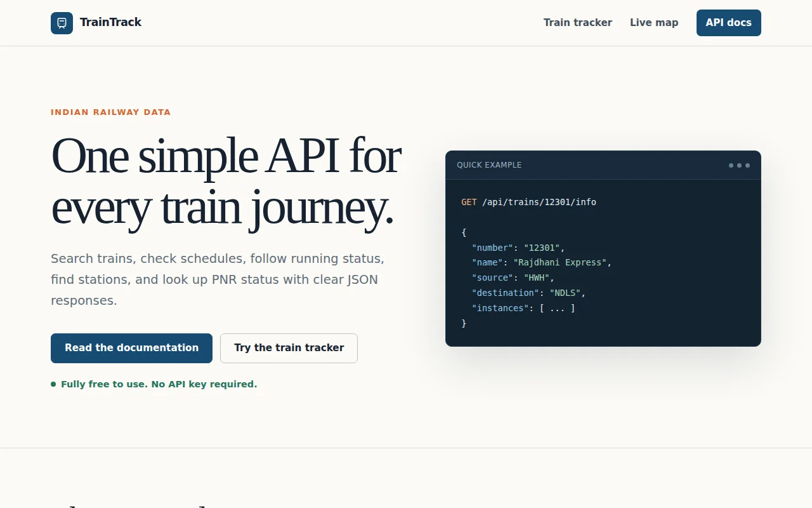
Task: Click the TrainTrack train logo icon
Action: (62, 23)
